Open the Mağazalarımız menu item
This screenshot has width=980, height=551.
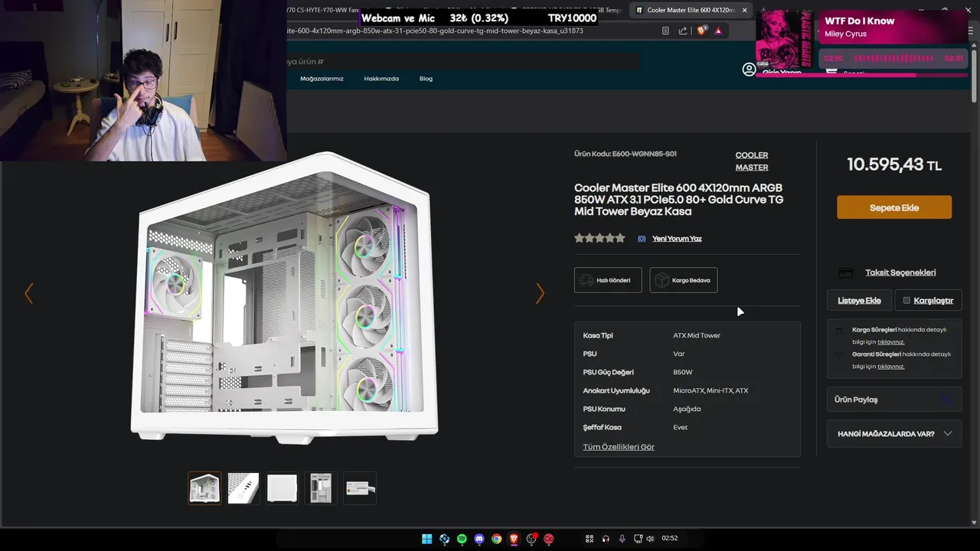(322, 79)
